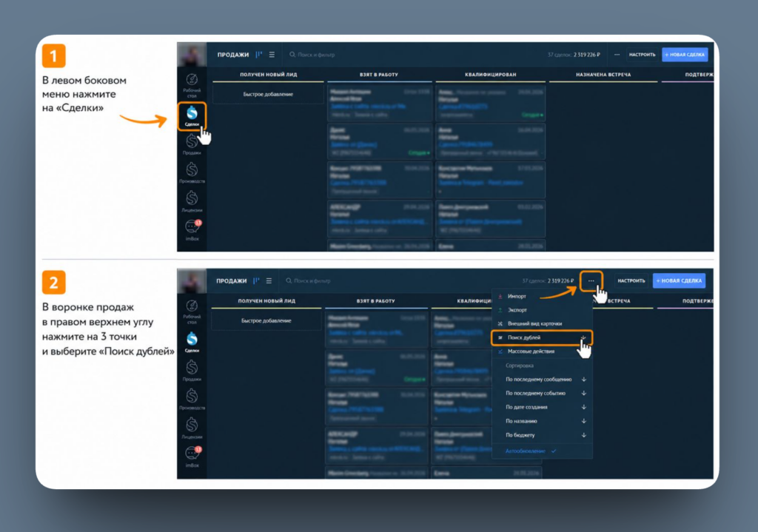Click Настроить button in step 2 header
Image resolution: width=758 pixels, height=532 pixels.
[x=631, y=280]
